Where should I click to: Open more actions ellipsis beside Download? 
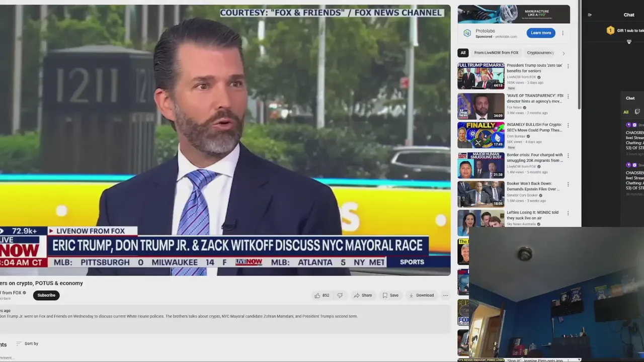pos(445,295)
